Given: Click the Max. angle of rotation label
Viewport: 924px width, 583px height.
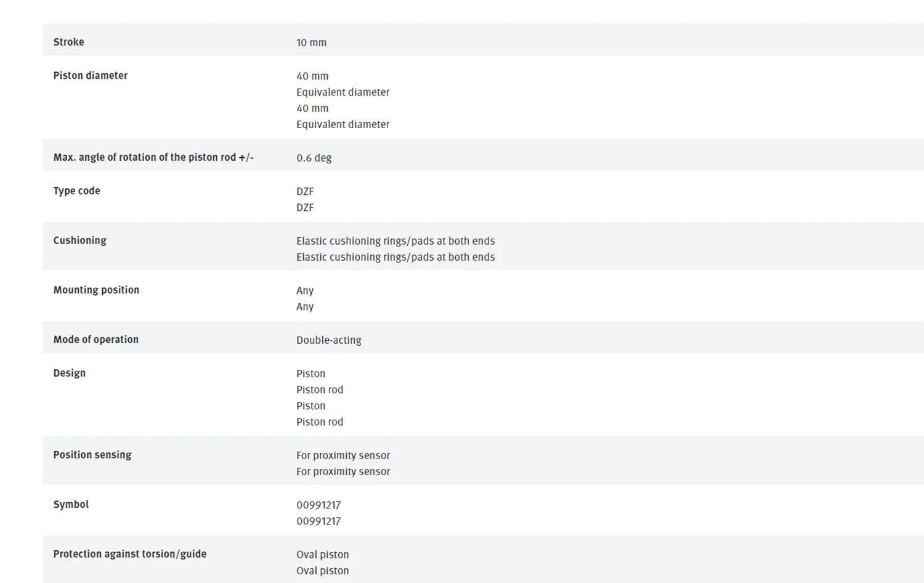Looking at the screenshot, I should 153,157.
